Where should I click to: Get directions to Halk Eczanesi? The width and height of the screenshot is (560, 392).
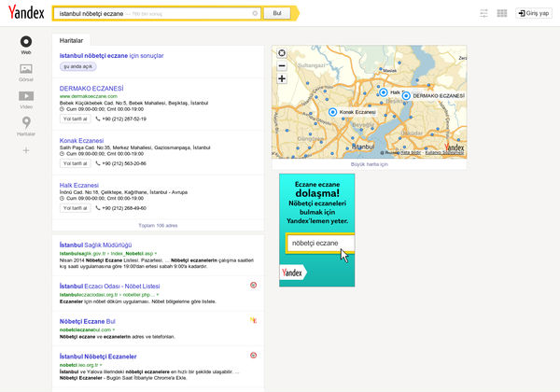75,208
